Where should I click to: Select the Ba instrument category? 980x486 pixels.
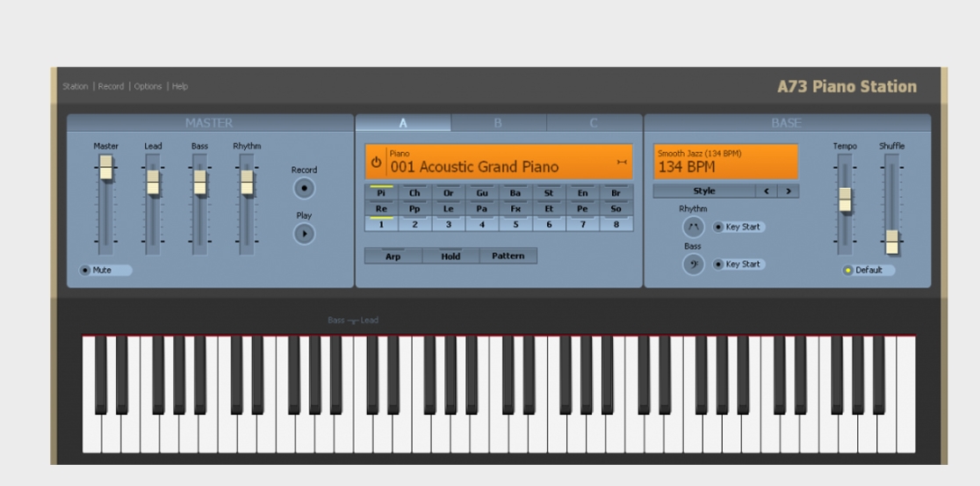(x=515, y=192)
